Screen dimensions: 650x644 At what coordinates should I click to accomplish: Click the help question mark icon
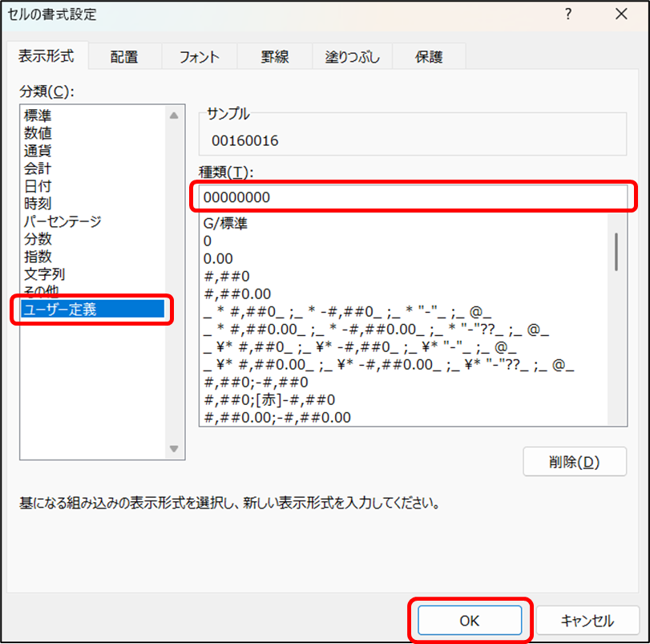pyautogui.click(x=567, y=14)
